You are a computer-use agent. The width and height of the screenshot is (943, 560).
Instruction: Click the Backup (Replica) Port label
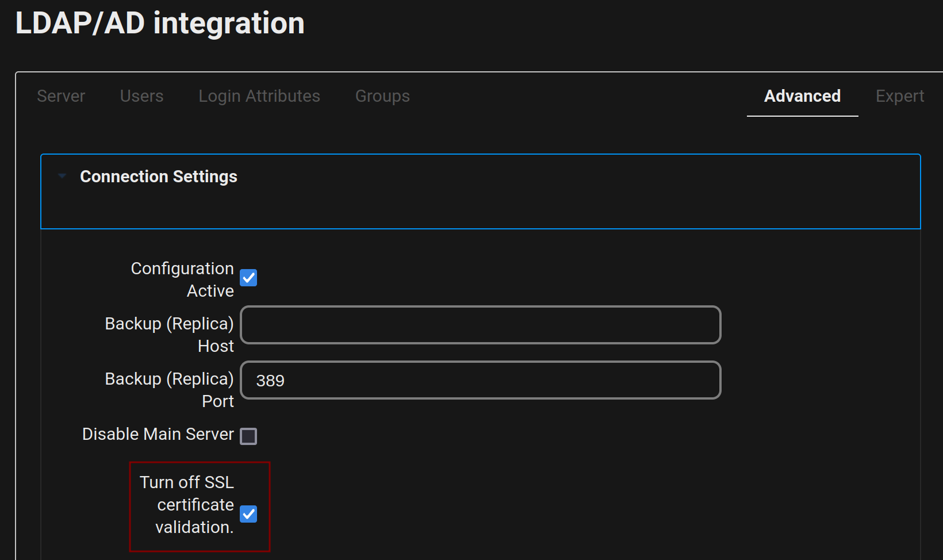pyautogui.click(x=170, y=390)
